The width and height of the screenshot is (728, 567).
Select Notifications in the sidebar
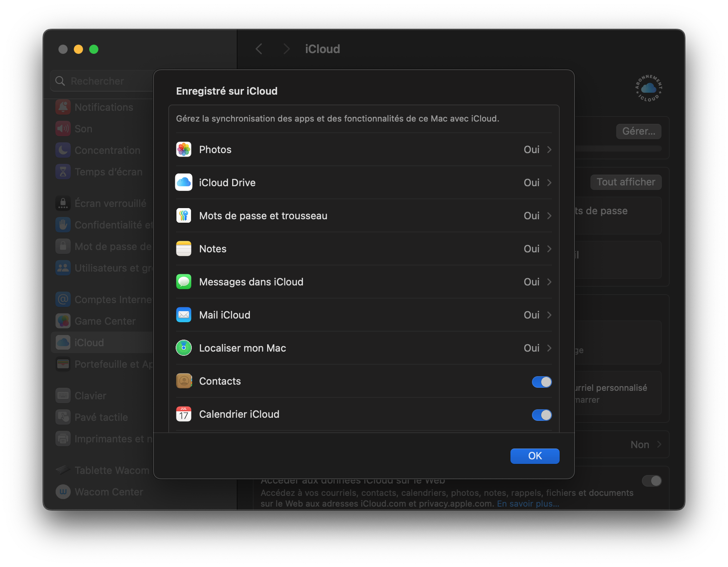click(102, 107)
